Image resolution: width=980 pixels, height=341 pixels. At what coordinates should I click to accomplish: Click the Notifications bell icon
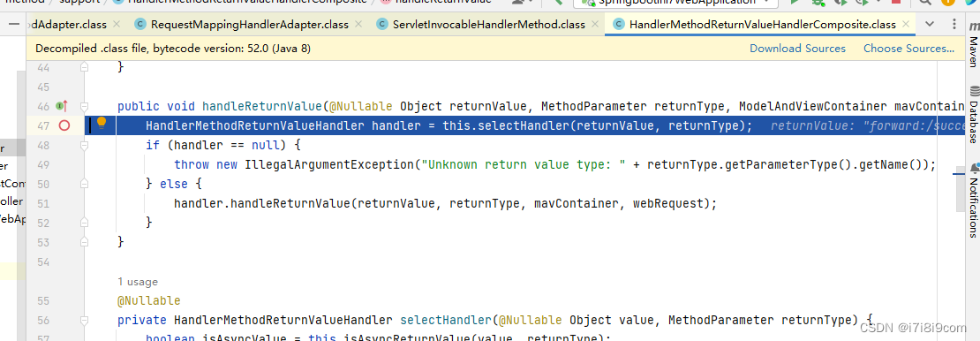(x=974, y=169)
